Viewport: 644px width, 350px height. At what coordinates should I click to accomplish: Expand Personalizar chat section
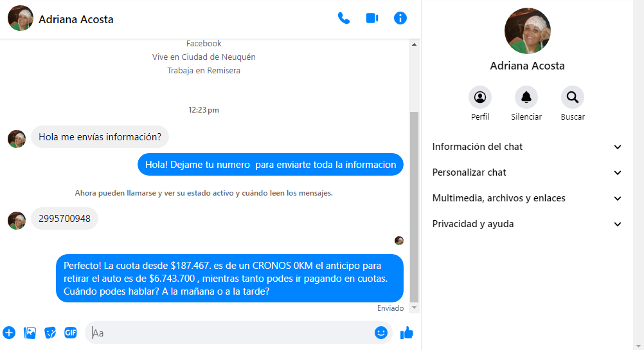tap(527, 172)
